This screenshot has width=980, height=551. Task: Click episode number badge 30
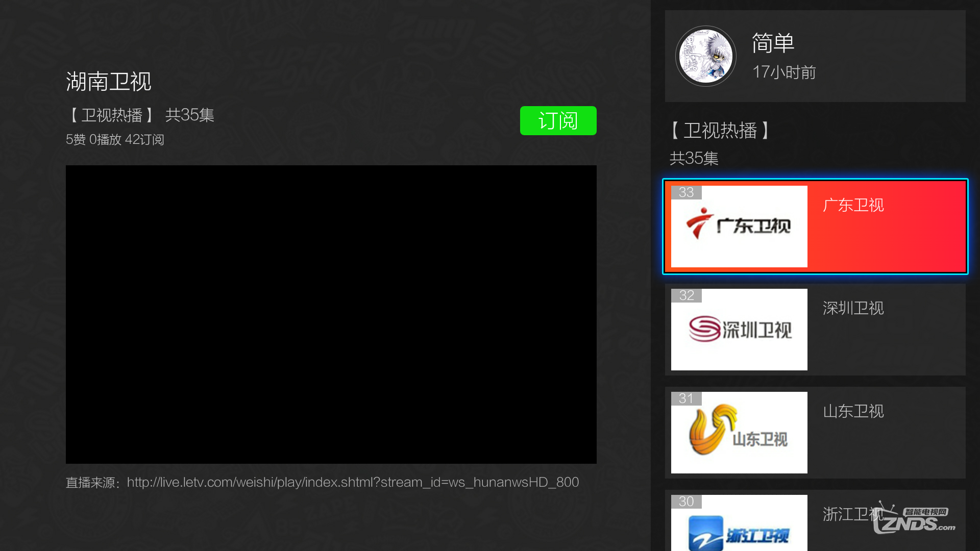[x=686, y=502]
